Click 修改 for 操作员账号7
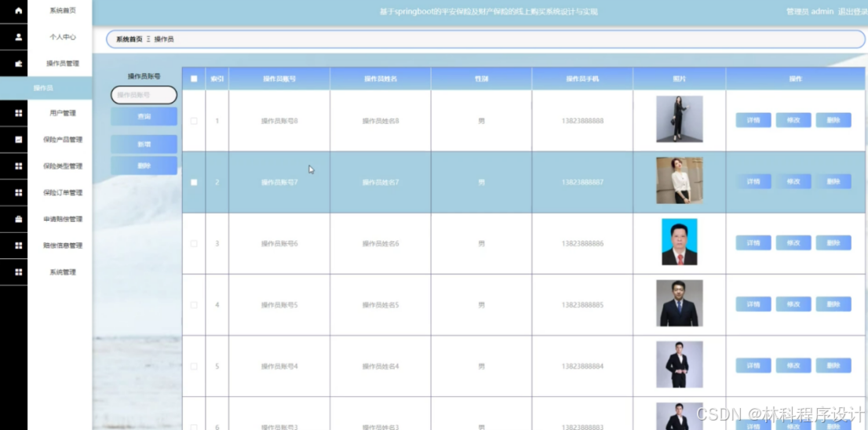This screenshot has height=430, width=868. (x=793, y=181)
